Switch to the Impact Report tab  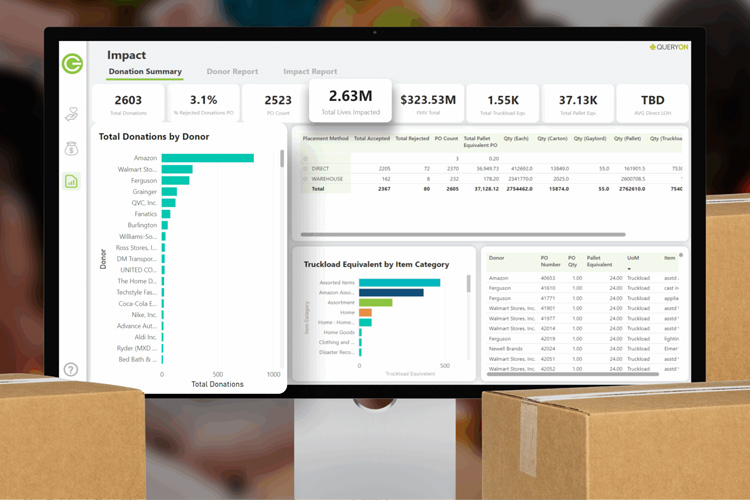point(310,71)
